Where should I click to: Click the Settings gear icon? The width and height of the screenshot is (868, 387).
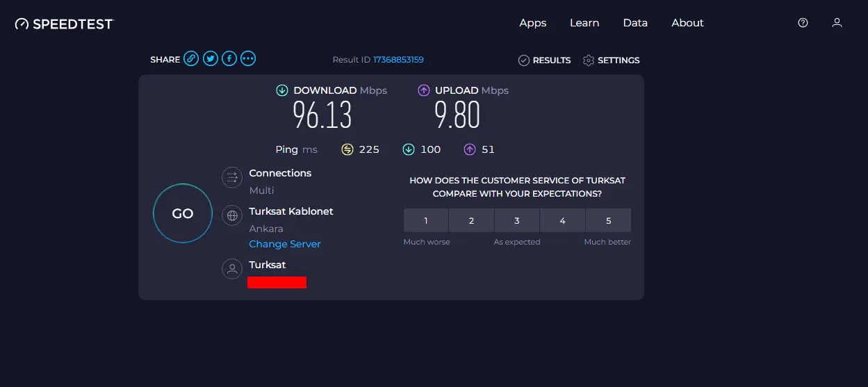589,60
